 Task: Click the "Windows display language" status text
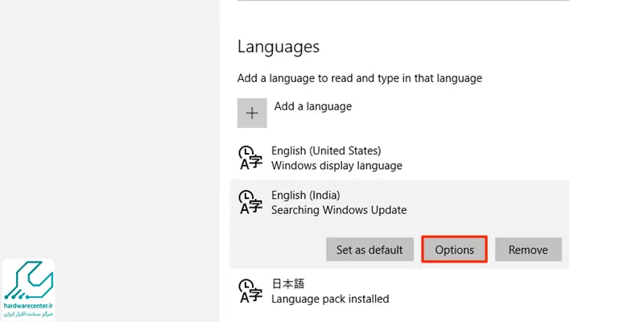point(336,166)
